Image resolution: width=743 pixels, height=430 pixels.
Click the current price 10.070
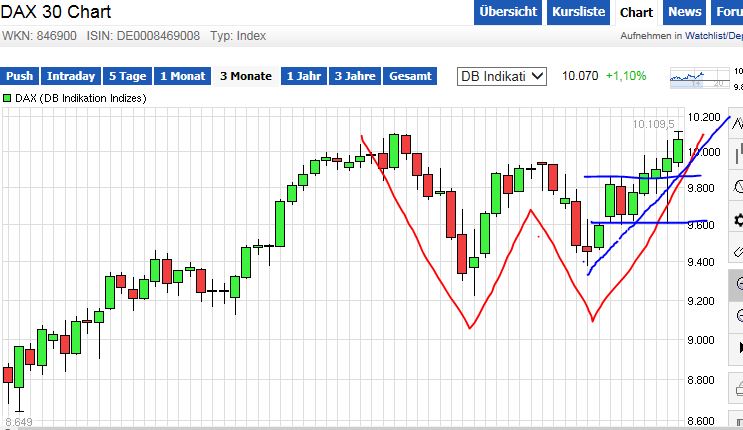tap(580, 76)
